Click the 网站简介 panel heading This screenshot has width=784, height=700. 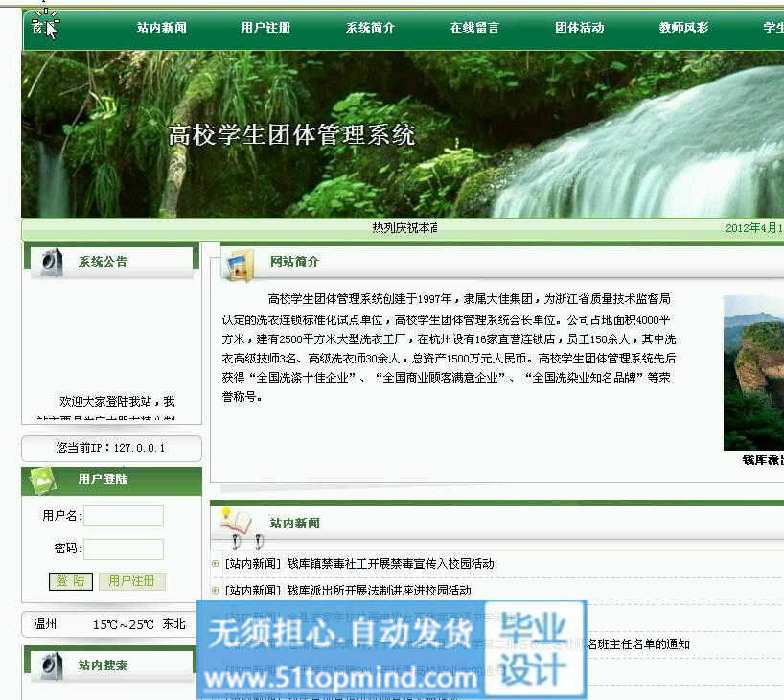tap(294, 262)
